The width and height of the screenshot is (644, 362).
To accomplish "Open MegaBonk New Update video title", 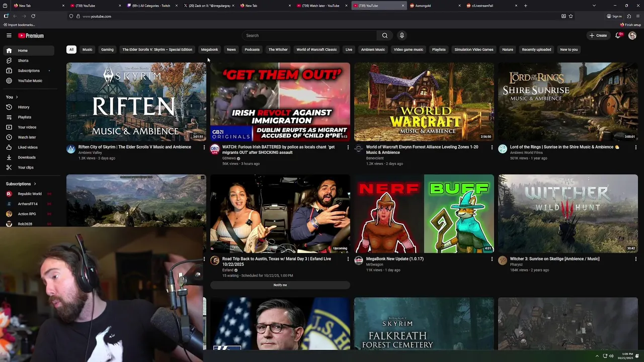I will (x=395, y=259).
